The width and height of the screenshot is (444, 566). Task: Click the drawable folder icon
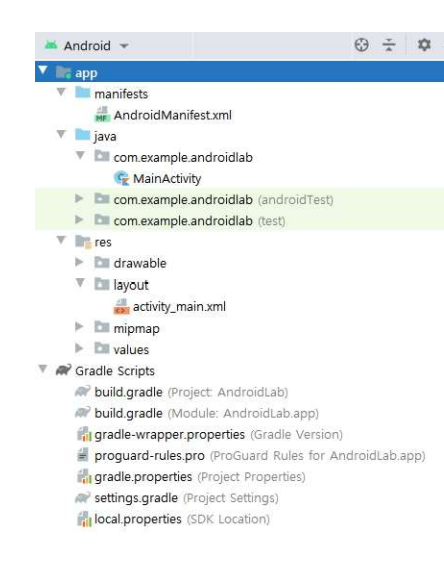pos(101,262)
